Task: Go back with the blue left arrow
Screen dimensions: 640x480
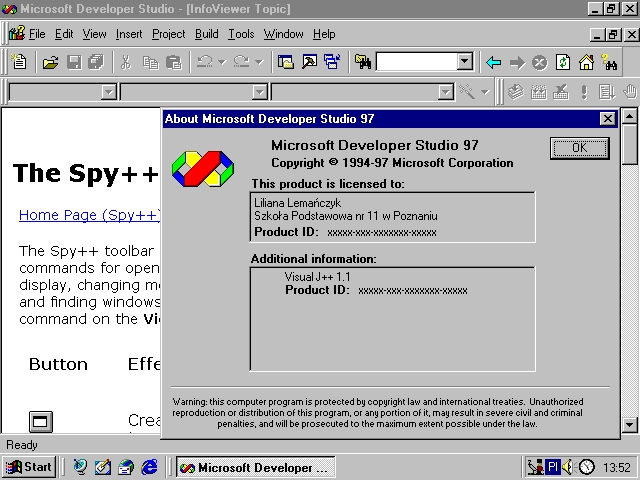Action: pos(493,63)
